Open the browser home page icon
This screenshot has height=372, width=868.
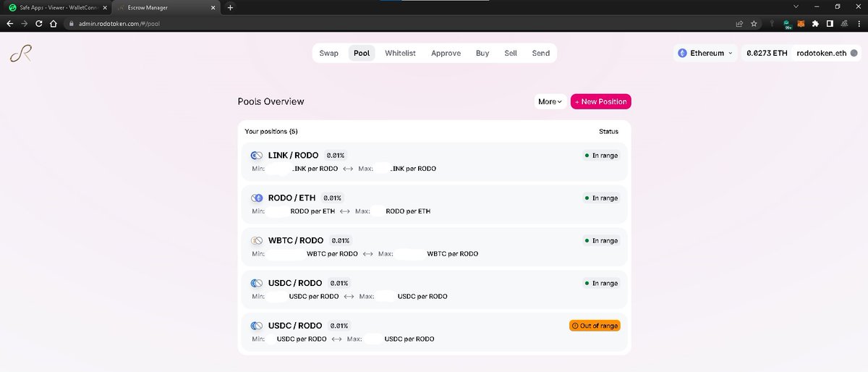(54, 23)
